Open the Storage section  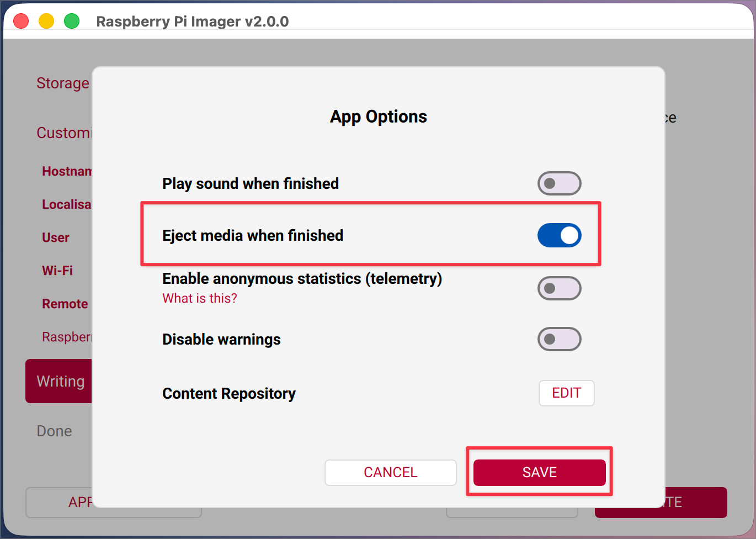(x=62, y=83)
